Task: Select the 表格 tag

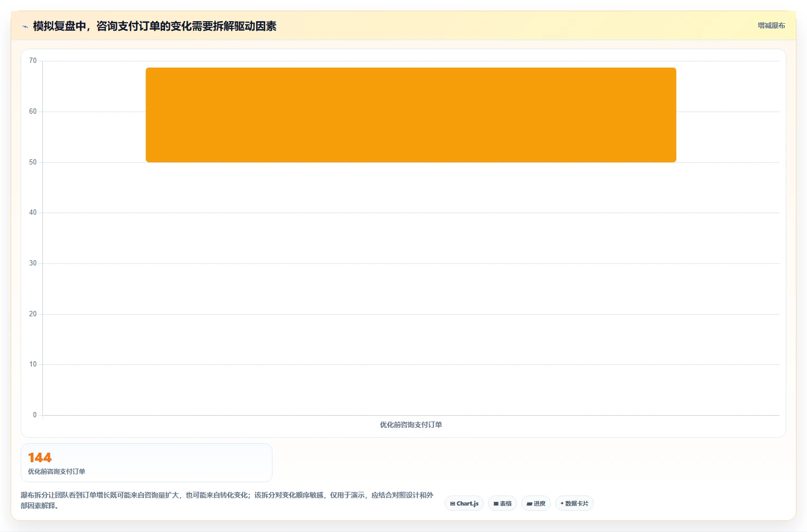Action: pyautogui.click(x=503, y=503)
